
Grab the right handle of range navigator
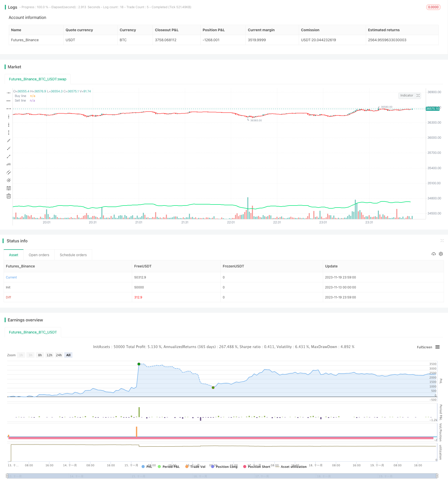pyautogui.click(x=437, y=476)
